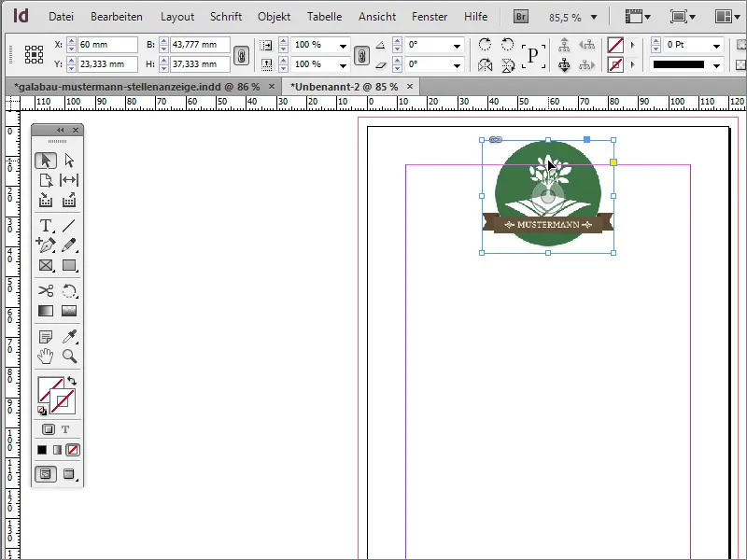Screen dimensions: 747x560
Task: Select the container of the object
Action: [x=564, y=45]
